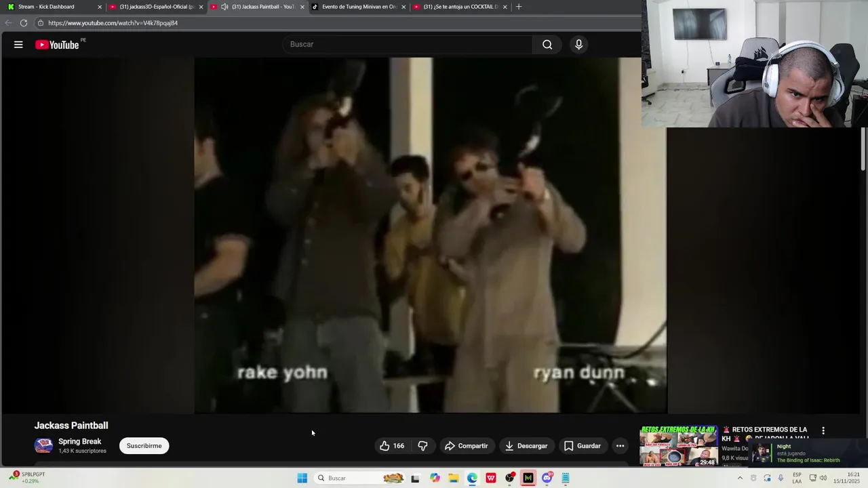Image resolution: width=868 pixels, height=488 pixels.
Task: Subscribe with the Suscribirme button
Action: coord(144,446)
